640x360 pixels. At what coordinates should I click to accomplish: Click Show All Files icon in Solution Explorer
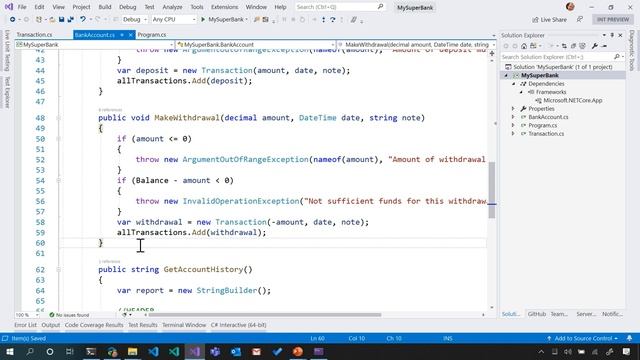click(582, 46)
